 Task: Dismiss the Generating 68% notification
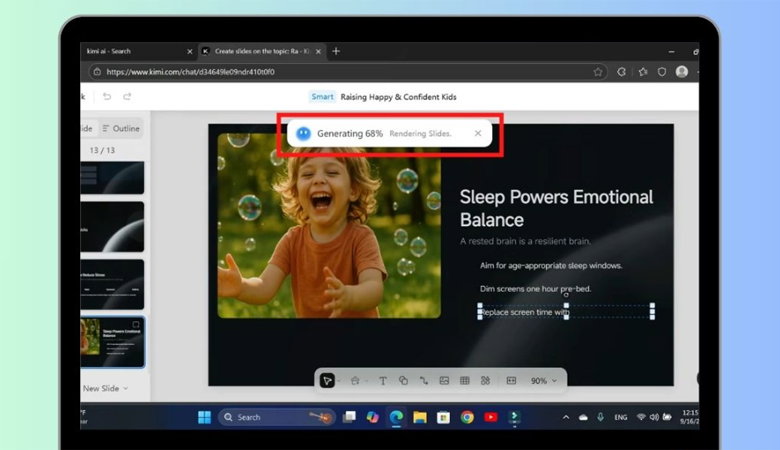point(478,133)
